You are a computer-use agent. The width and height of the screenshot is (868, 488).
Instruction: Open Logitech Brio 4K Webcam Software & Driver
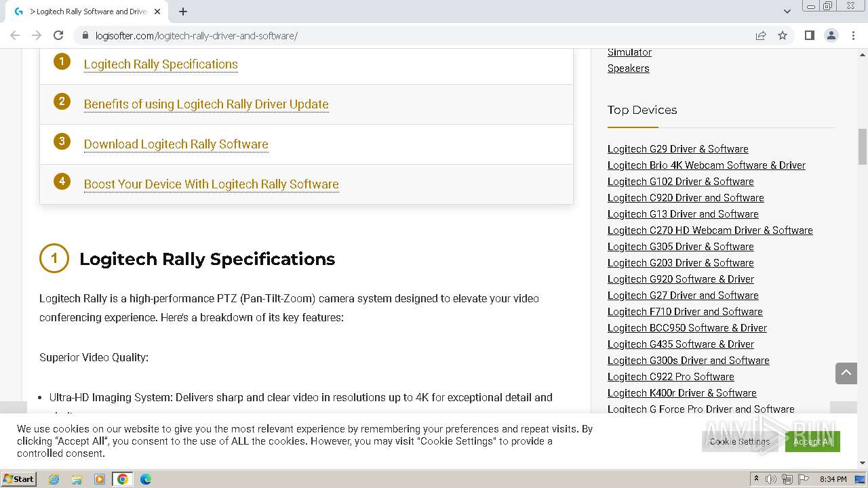point(707,165)
